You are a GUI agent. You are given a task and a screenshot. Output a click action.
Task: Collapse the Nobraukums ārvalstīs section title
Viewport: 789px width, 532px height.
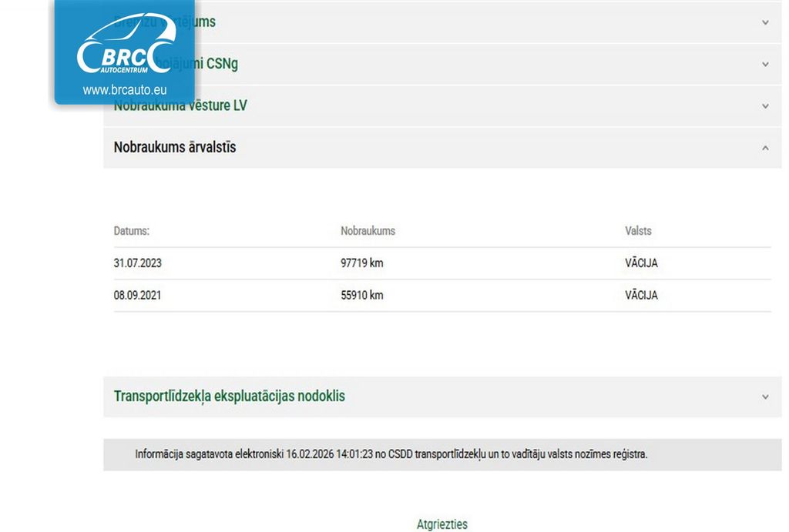175,147
